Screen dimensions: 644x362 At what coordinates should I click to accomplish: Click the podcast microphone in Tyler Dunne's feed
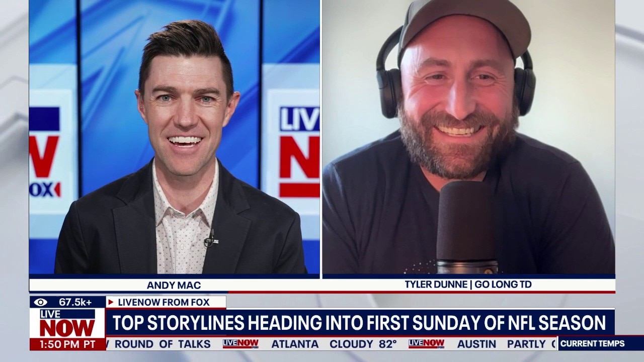tap(466, 228)
